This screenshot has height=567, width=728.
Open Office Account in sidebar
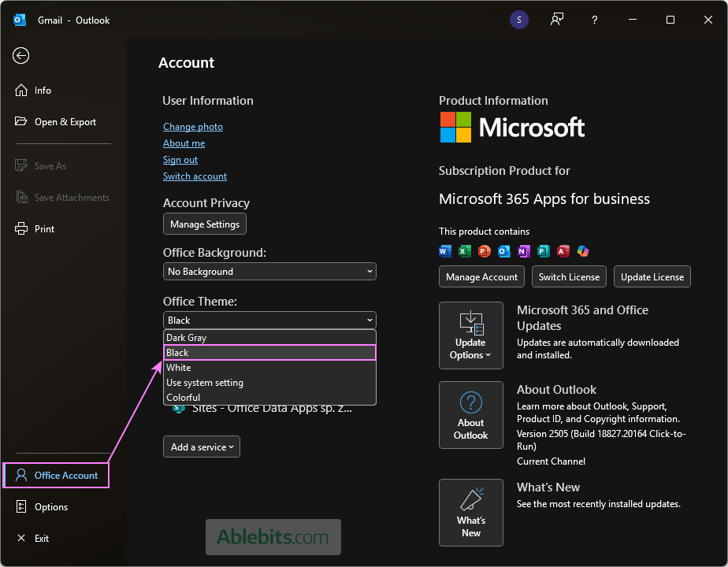point(56,475)
